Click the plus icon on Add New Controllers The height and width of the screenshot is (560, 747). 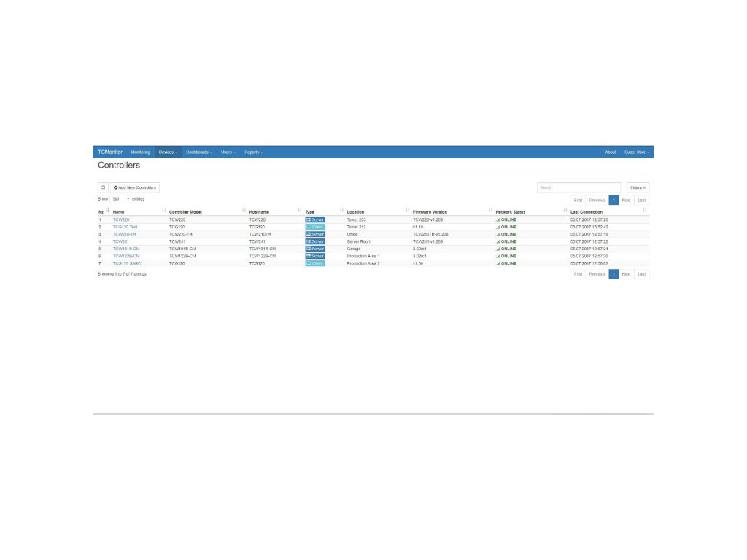[x=115, y=187]
